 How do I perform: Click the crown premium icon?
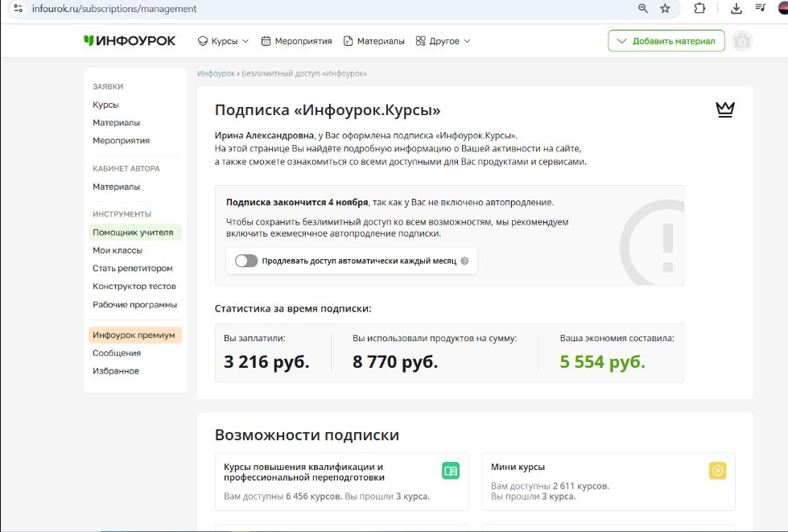pos(725,110)
